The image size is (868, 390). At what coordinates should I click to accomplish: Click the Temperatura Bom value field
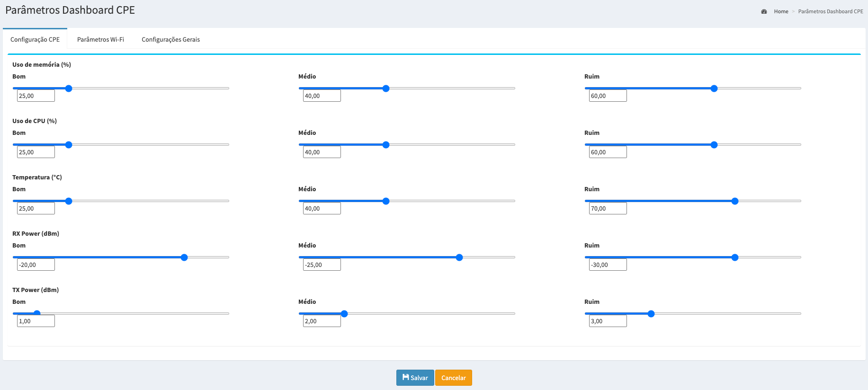pyautogui.click(x=36, y=208)
